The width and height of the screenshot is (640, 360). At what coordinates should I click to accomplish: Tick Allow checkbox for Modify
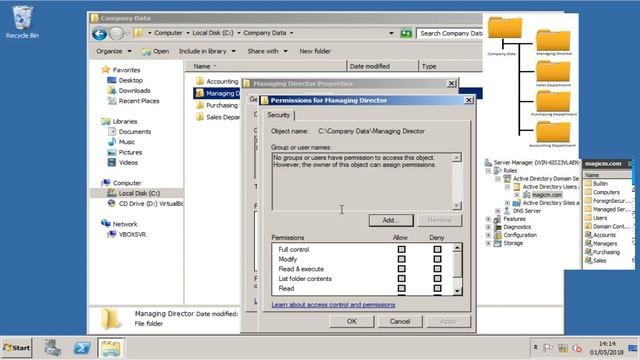(x=402, y=259)
